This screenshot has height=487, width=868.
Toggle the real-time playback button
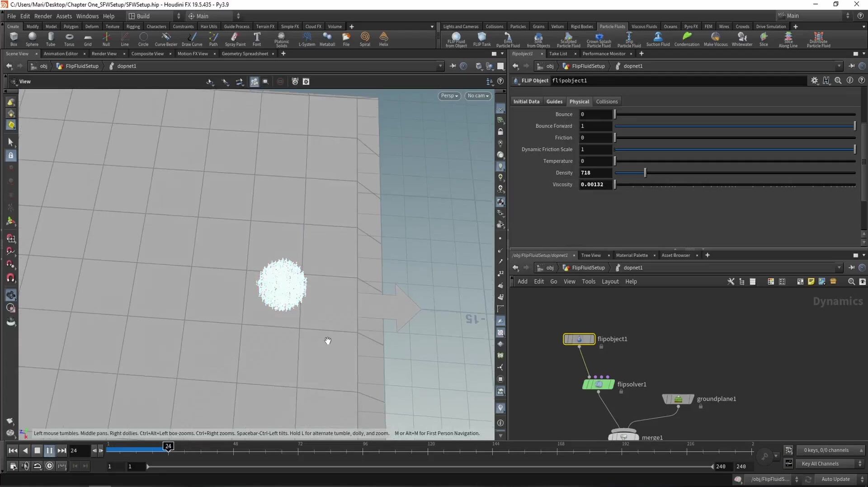[49, 466]
